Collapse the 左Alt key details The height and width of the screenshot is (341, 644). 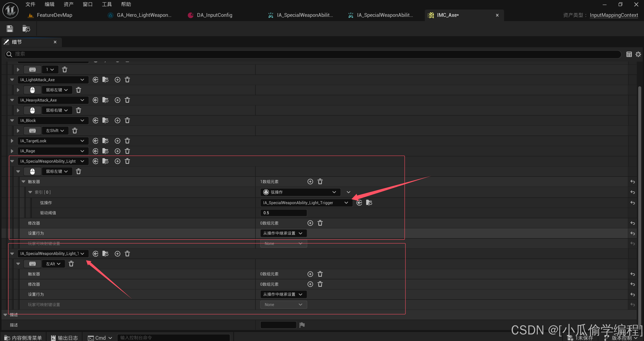pyautogui.click(x=18, y=264)
